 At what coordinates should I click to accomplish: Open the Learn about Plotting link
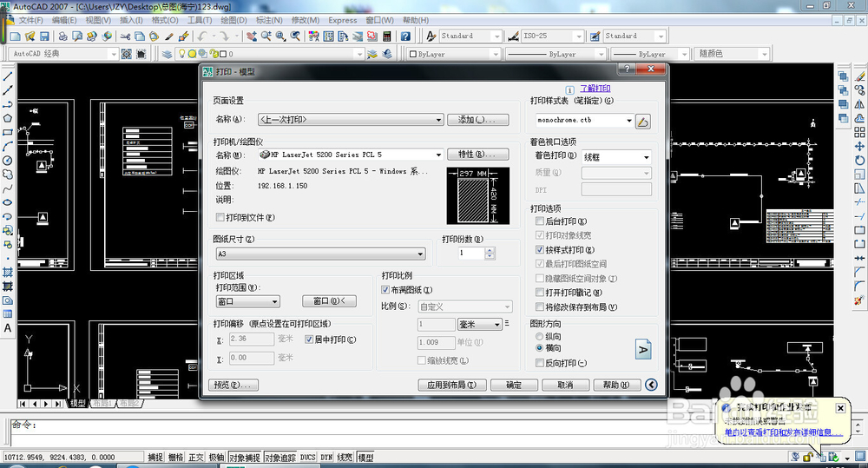point(595,88)
